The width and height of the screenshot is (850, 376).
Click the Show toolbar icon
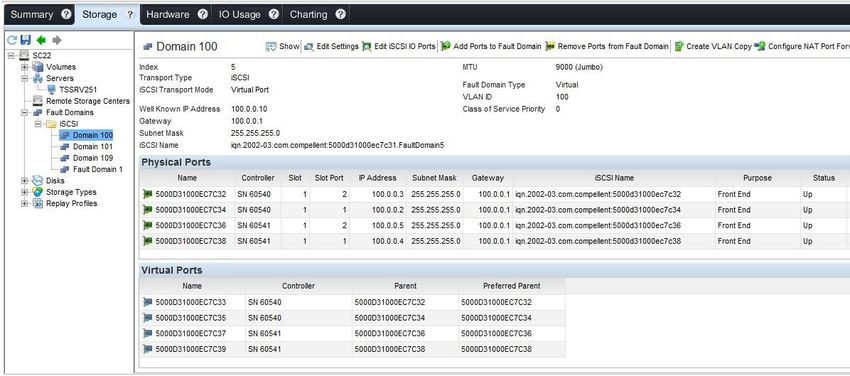pos(271,47)
